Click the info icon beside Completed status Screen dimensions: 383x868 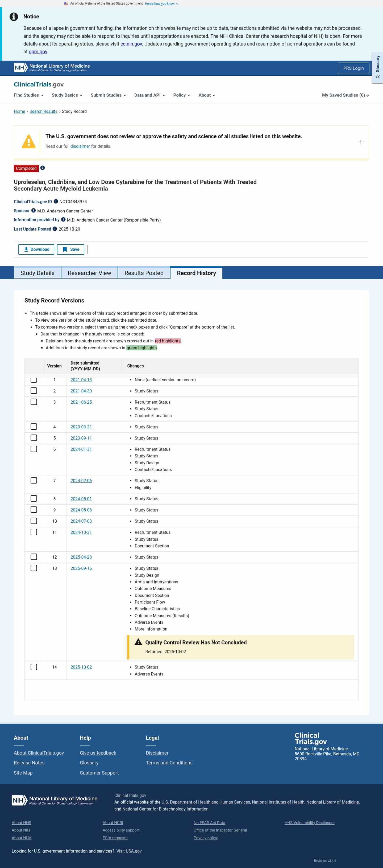[42, 168]
